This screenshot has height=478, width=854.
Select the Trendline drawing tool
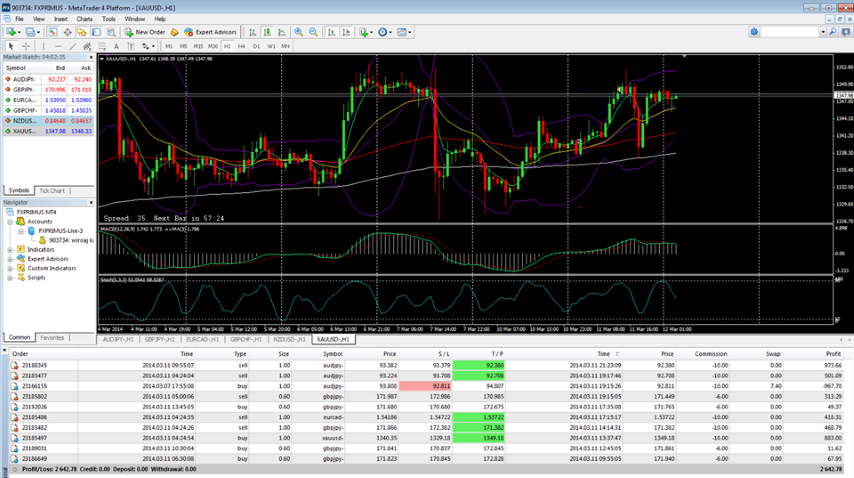pyautogui.click(x=72, y=46)
